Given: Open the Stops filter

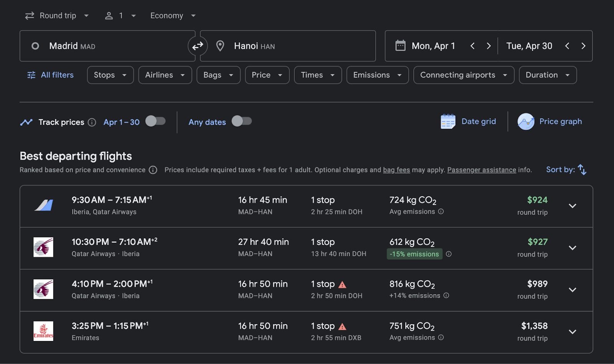Looking at the screenshot, I should pos(110,75).
